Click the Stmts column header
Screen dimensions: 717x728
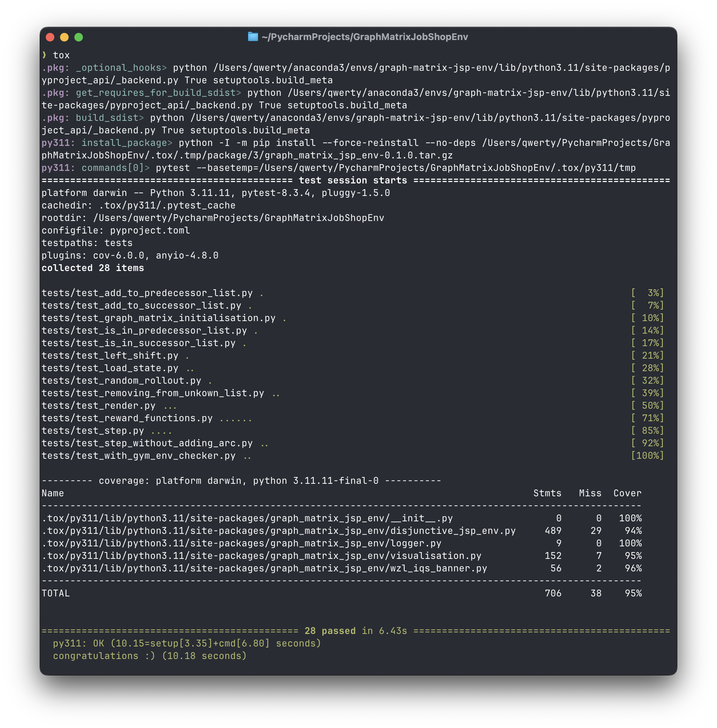click(547, 493)
